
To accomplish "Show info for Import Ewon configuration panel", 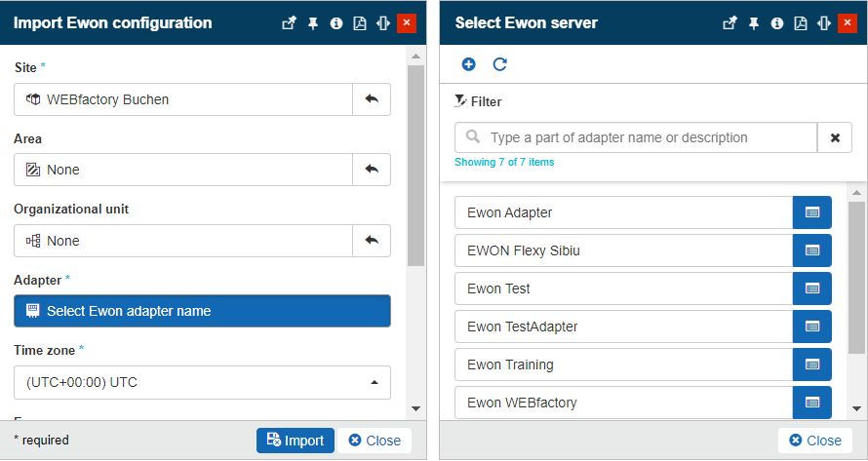I will (x=336, y=23).
